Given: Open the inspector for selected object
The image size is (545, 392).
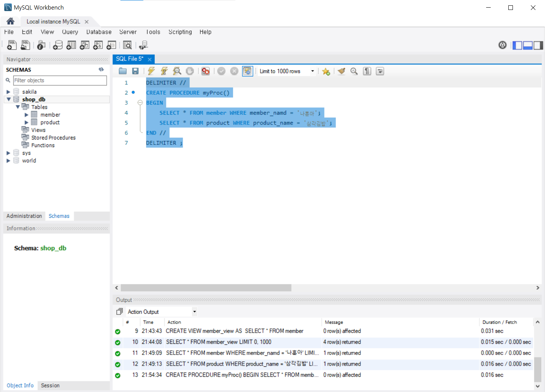Looking at the screenshot, I should point(41,45).
